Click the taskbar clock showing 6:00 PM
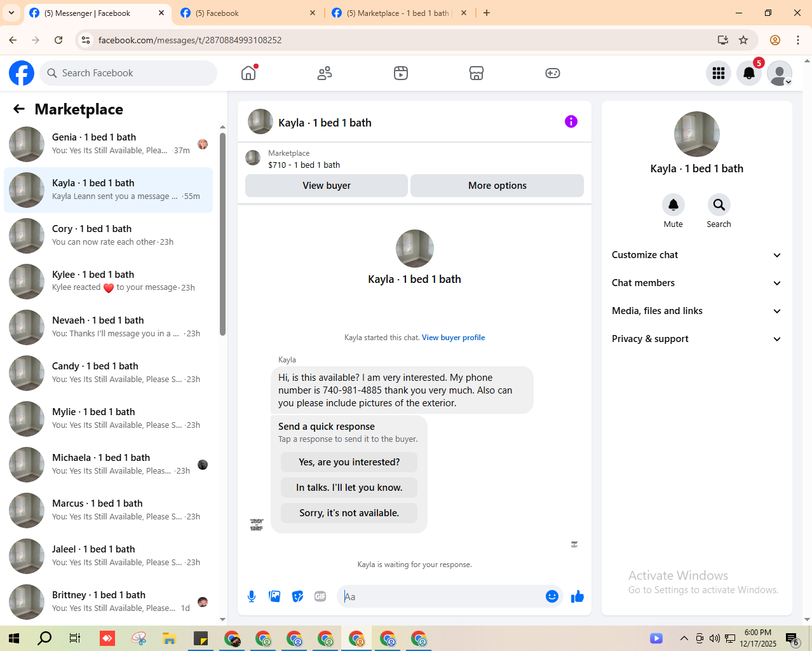The height and width of the screenshot is (651, 812). 757,638
